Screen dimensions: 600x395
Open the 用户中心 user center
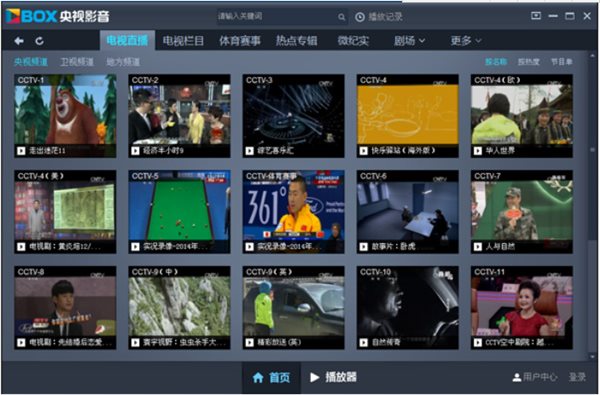tap(535, 377)
